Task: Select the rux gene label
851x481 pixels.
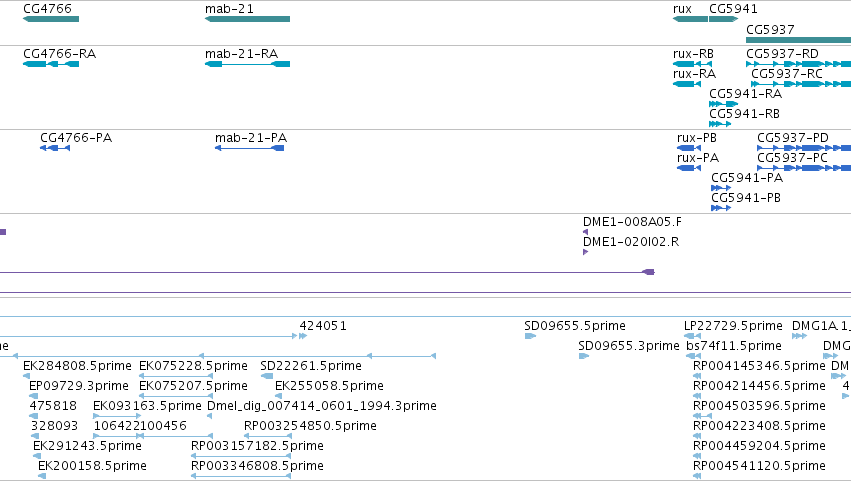Action: pyautogui.click(x=682, y=9)
